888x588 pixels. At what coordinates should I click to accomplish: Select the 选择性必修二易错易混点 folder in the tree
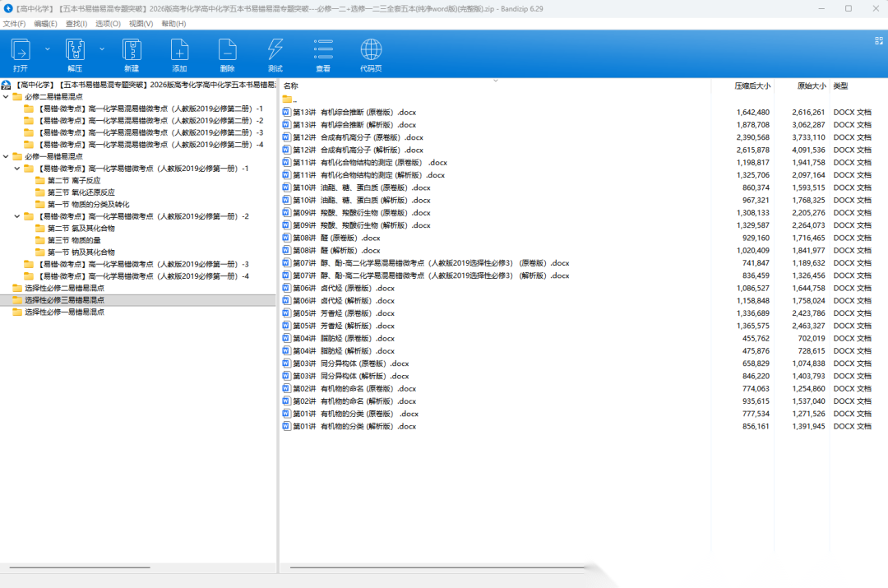[64, 289]
